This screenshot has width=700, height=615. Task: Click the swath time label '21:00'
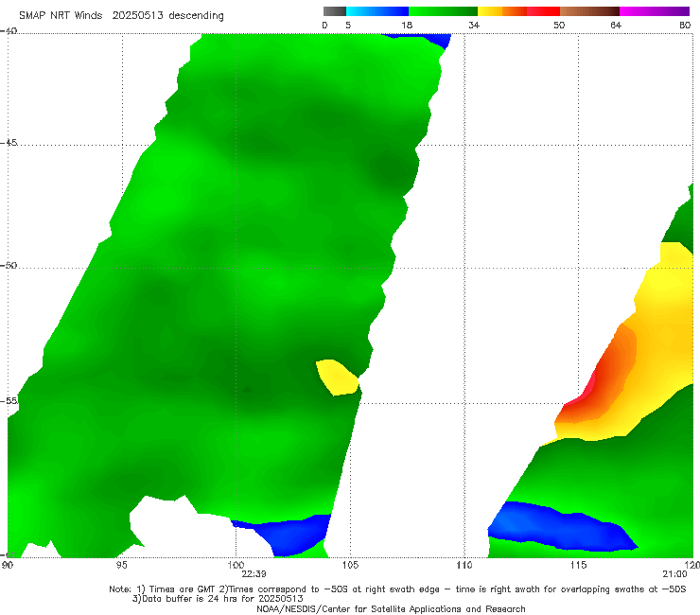[x=675, y=574]
